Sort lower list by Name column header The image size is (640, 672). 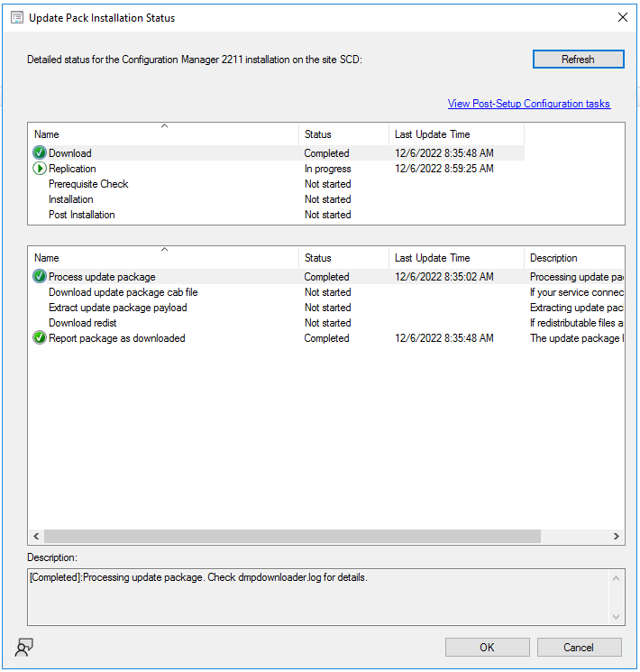point(164,258)
